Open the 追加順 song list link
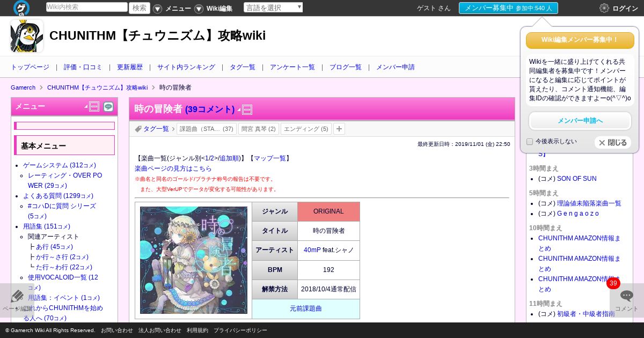This screenshot has height=338, width=644. (229, 158)
